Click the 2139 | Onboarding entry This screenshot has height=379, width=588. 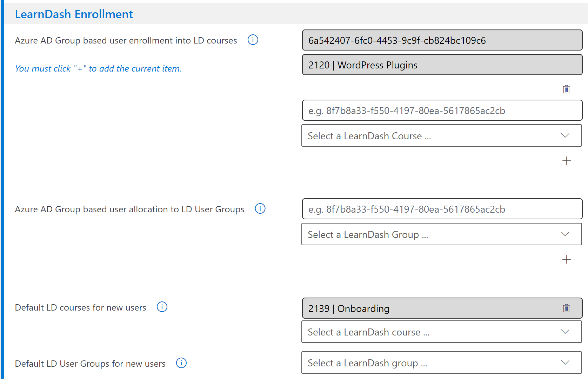(x=442, y=308)
